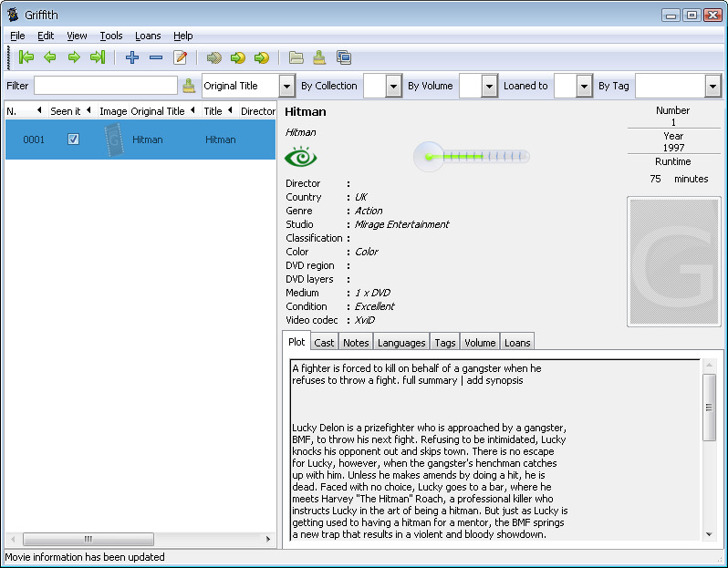Open the folder toolbar icon
The image size is (728, 568).
point(296,57)
